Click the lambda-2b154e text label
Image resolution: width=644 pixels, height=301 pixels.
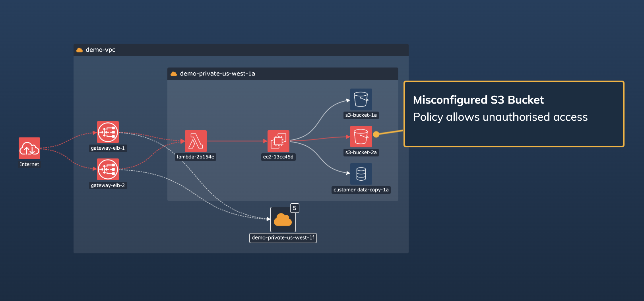pyautogui.click(x=196, y=157)
